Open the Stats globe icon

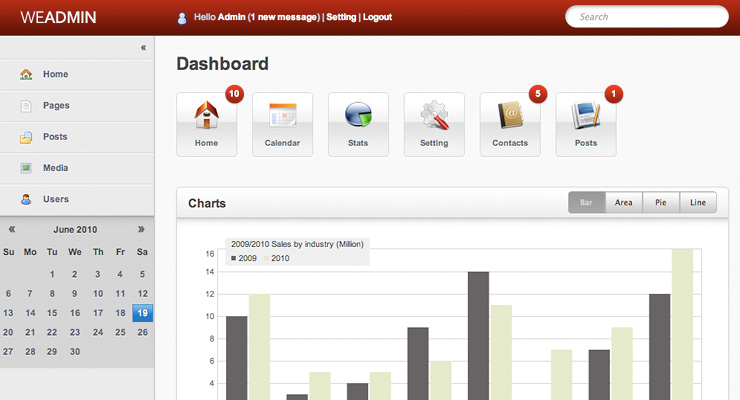(358, 118)
